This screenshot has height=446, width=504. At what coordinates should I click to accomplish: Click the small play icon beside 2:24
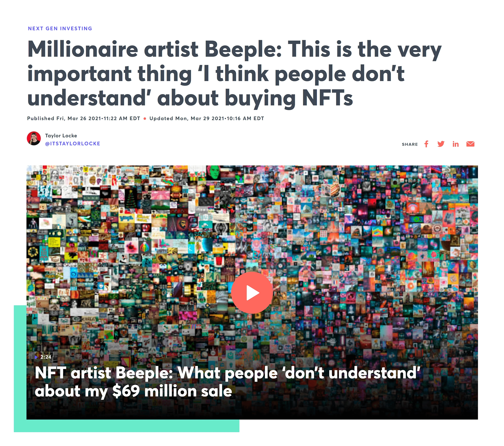pyautogui.click(x=36, y=357)
